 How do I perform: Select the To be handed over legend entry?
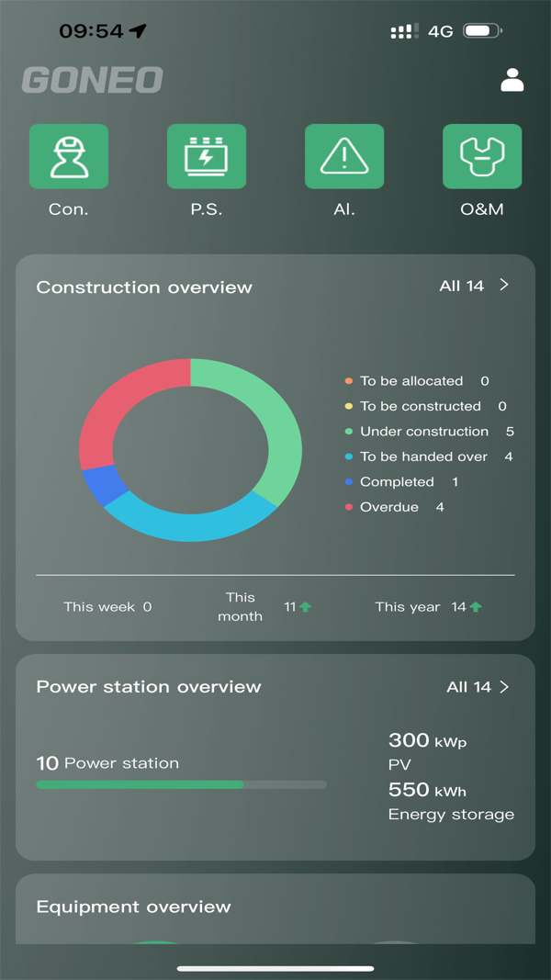(x=423, y=456)
